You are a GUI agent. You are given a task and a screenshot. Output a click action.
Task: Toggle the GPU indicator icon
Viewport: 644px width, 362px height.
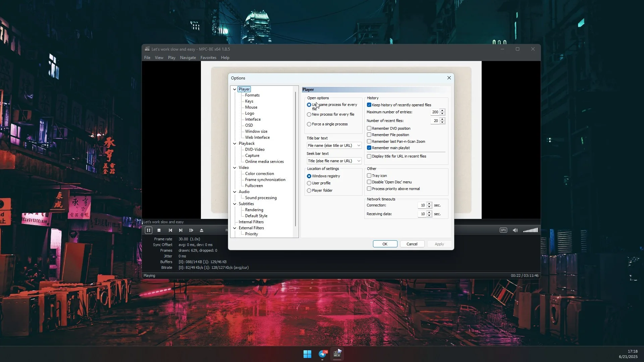(503, 230)
